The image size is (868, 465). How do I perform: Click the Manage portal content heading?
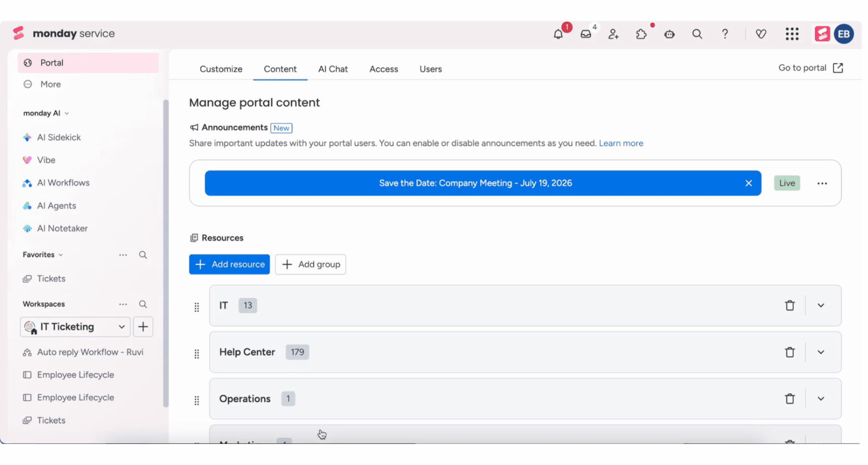(x=254, y=103)
